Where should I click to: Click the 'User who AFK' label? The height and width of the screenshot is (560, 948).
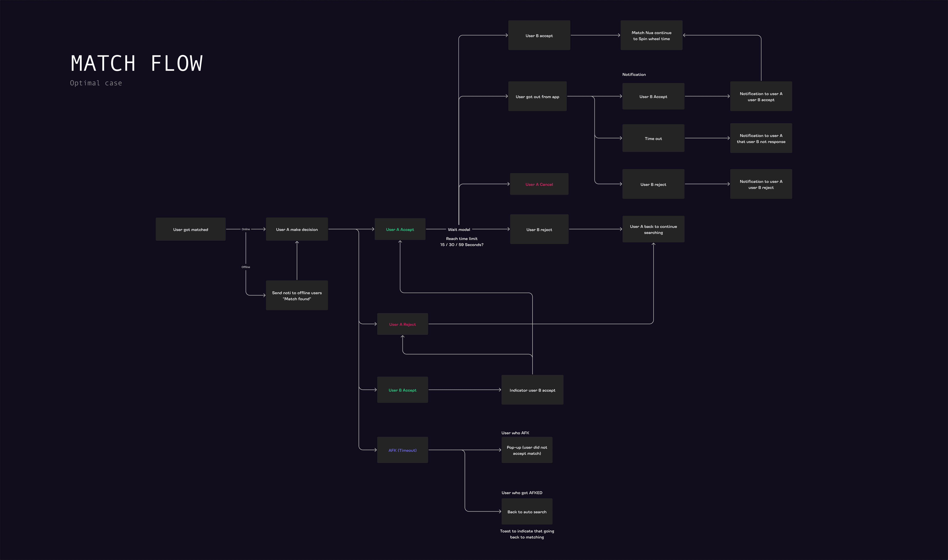[x=515, y=433]
